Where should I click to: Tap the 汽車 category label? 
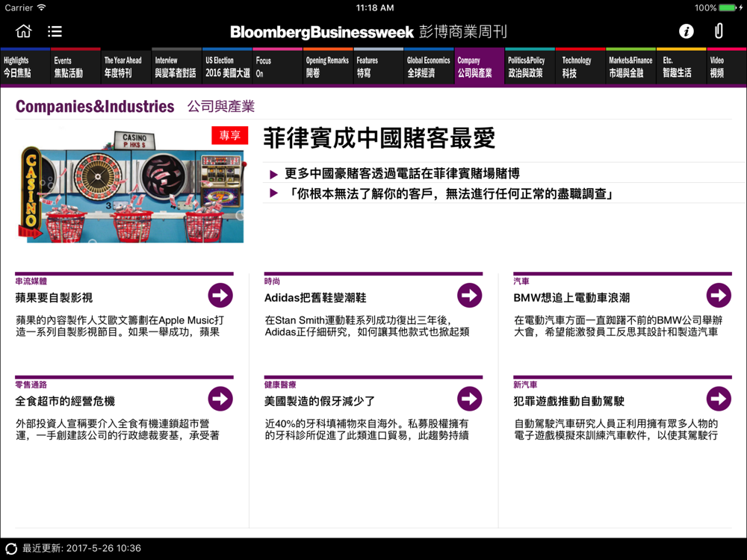click(521, 281)
